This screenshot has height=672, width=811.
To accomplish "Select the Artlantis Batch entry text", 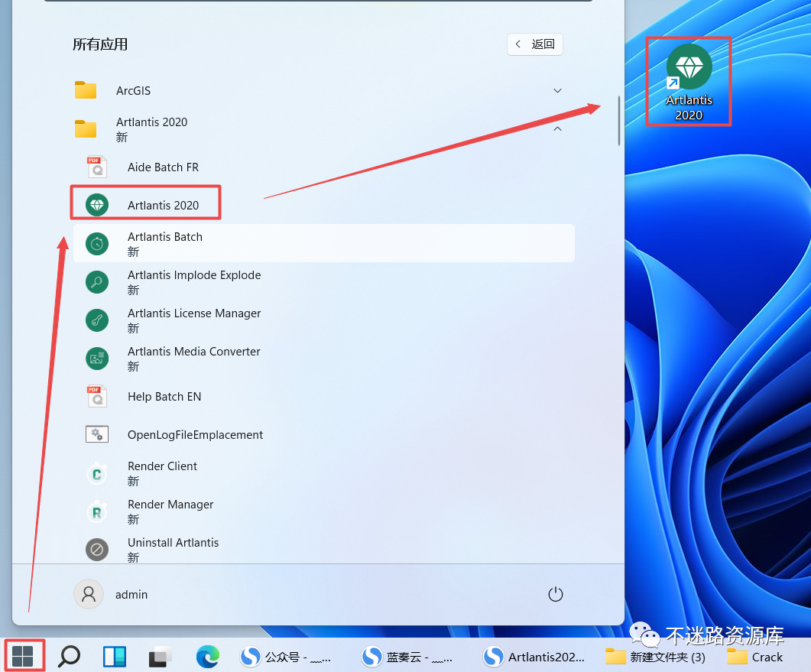I will (165, 237).
